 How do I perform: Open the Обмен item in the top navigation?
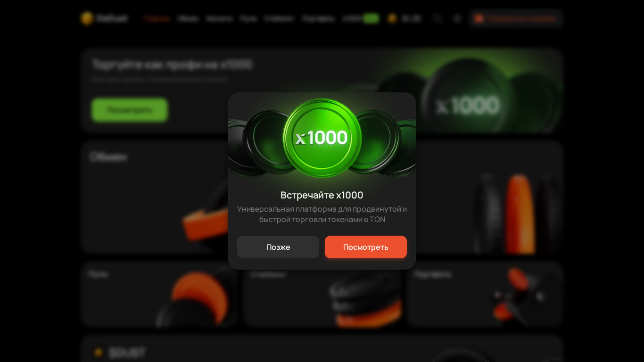click(188, 18)
